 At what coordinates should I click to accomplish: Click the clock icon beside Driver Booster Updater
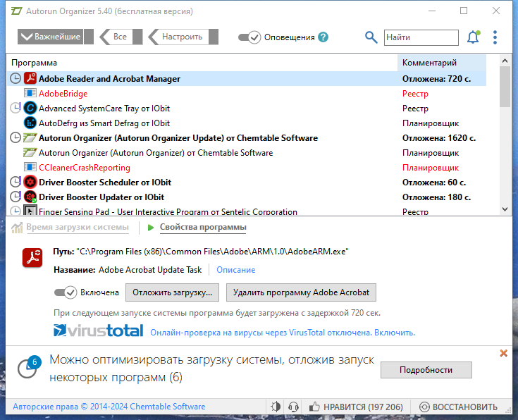click(16, 197)
